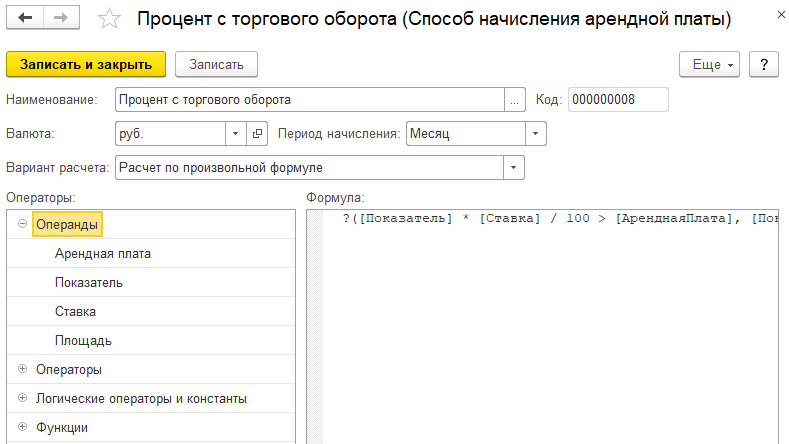Viewport: 789px width, 444px height.
Task: Expand the Операторы tree group
Action: (22, 370)
